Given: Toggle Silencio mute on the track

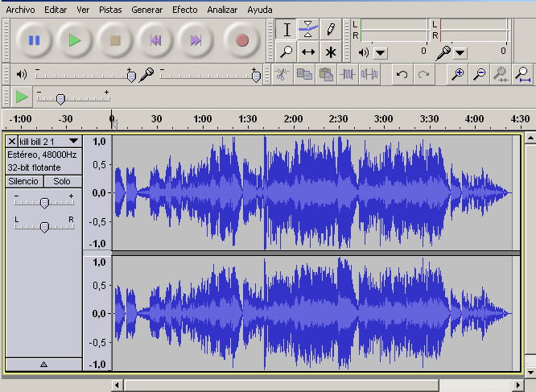Looking at the screenshot, I should click(x=24, y=181).
